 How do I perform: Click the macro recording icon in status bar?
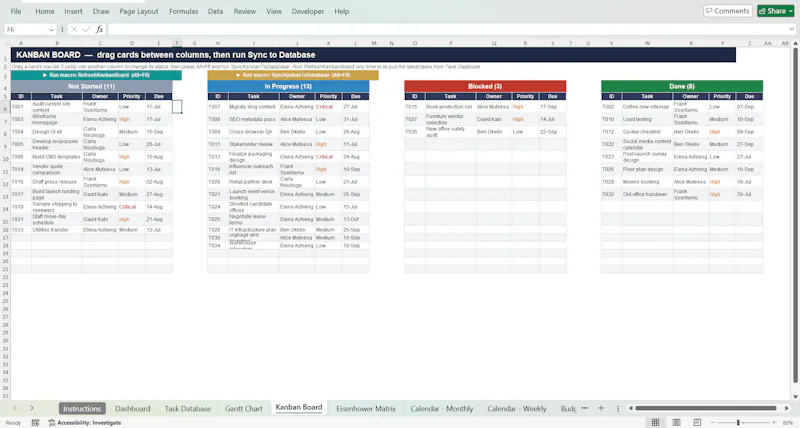(x=35, y=422)
